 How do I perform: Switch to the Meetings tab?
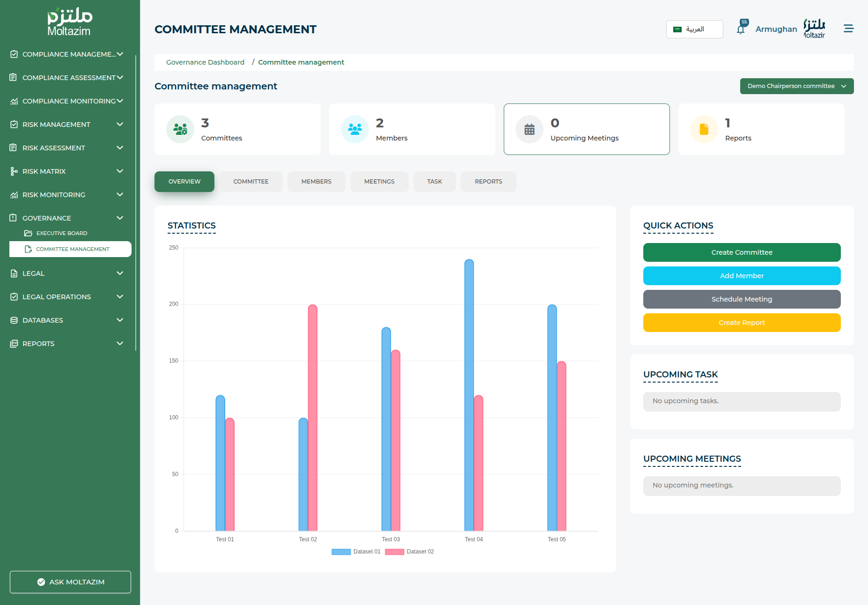pyautogui.click(x=379, y=182)
